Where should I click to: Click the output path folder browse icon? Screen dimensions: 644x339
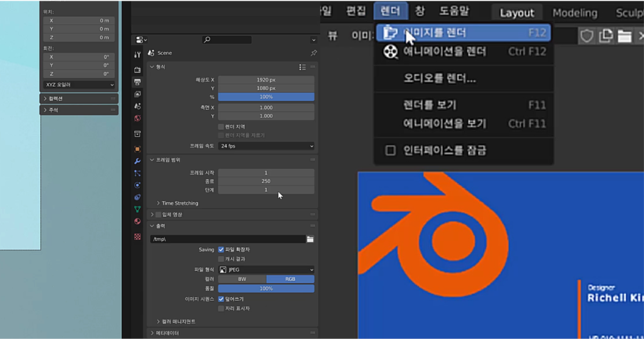click(x=310, y=239)
